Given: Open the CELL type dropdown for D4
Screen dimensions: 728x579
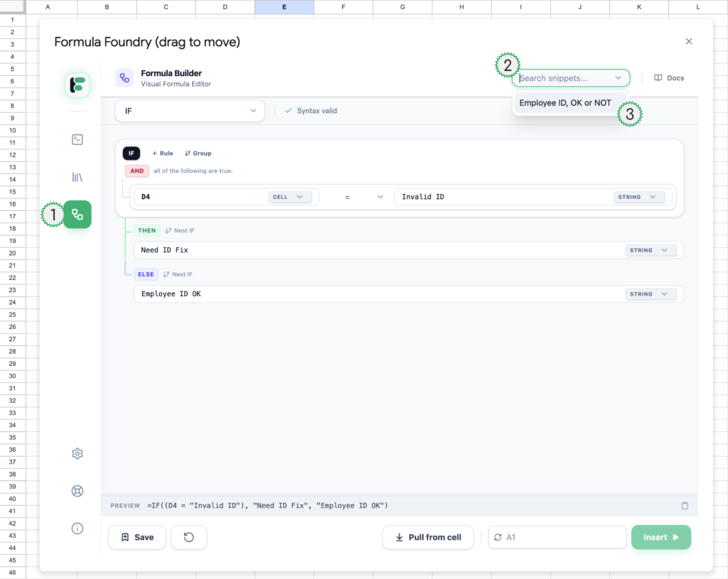Looking at the screenshot, I should pos(289,197).
